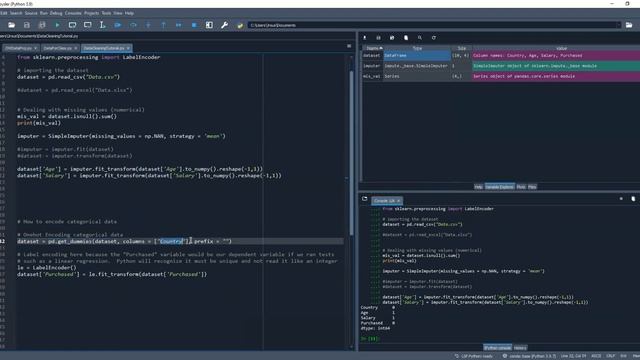Image resolution: width=640 pixels, height=360 pixels.
Task: Save data in Variable Explorer toolbar
Action: click(x=378, y=38)
